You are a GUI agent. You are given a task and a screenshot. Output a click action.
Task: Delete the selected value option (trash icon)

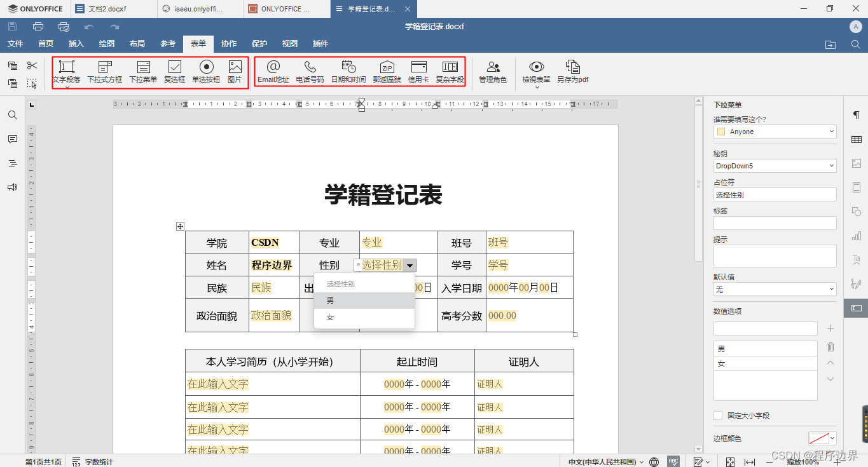tap(830, 347)
